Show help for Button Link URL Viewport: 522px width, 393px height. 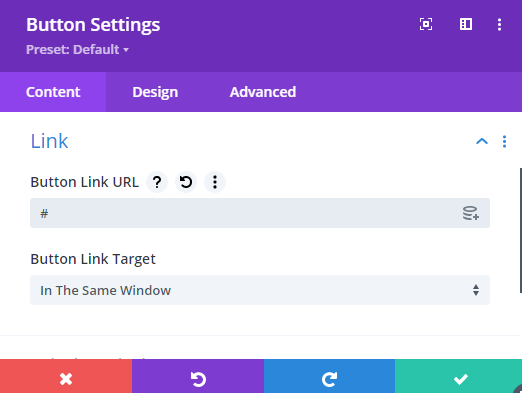[x=157, y=182]
